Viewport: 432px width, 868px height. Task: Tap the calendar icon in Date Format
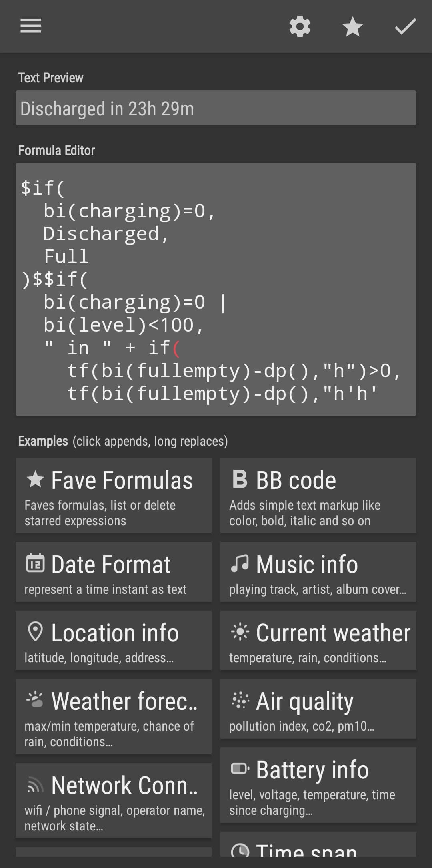pyautogui.click(x=35, y=563)
